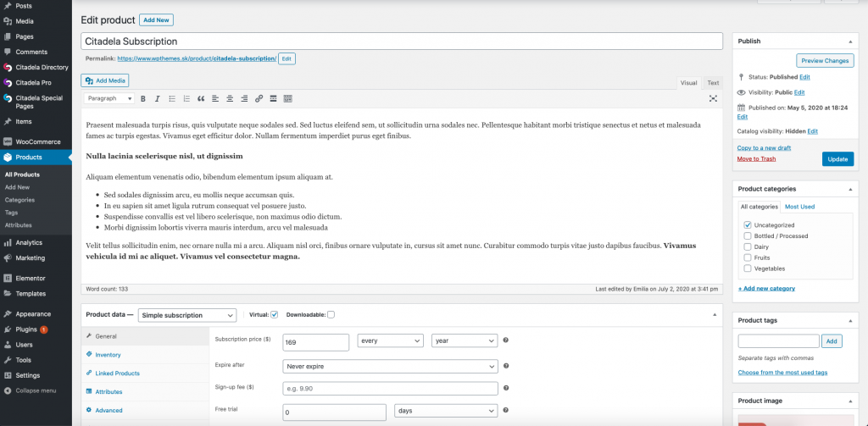Viewport: 868px width, 426px height.
Task: Check the Bottled / Processed category
Action: tap(748, 235)
